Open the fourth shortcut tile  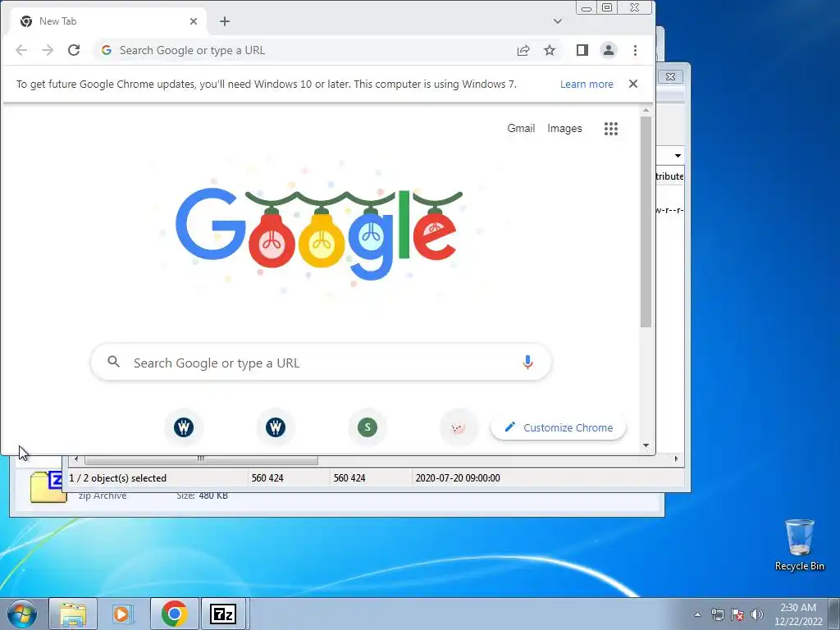coord(459,427)
